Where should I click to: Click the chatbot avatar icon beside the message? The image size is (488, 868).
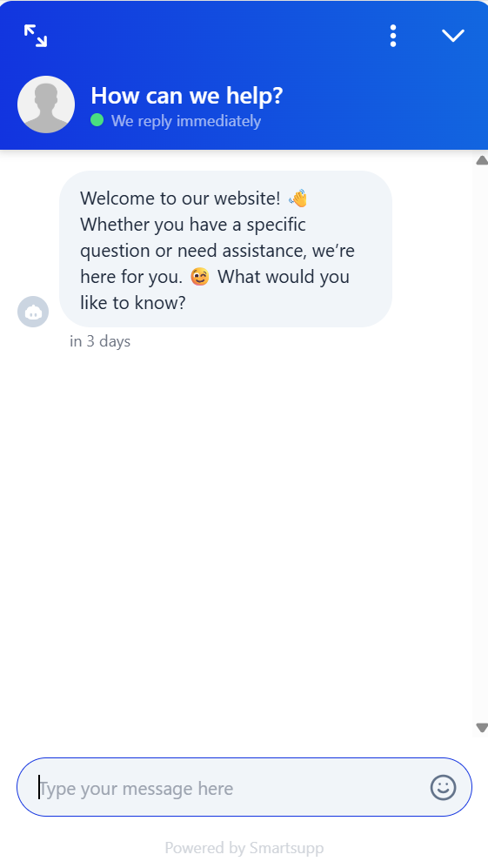tap(33, 312)
